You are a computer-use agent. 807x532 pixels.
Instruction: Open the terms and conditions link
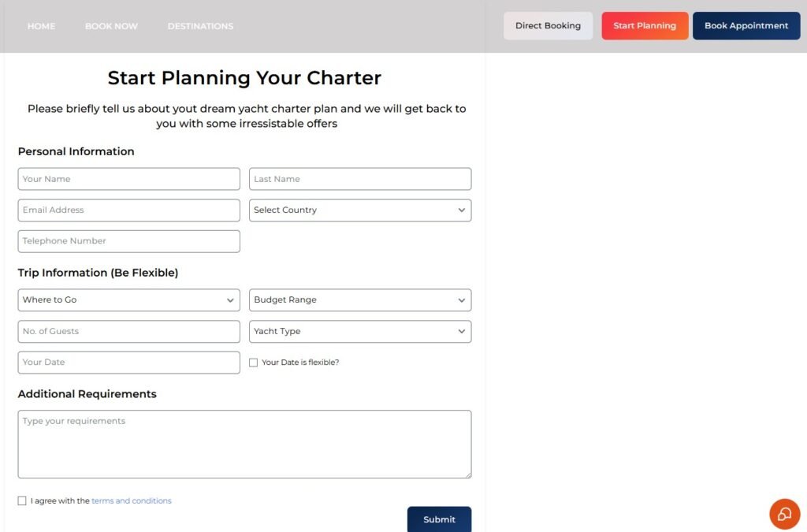tap(132, 500)
